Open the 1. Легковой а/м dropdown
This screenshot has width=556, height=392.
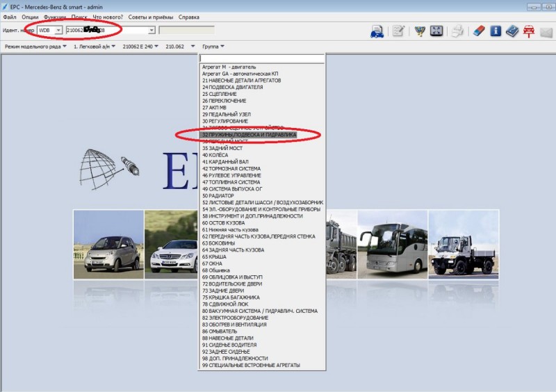[95, 47]
